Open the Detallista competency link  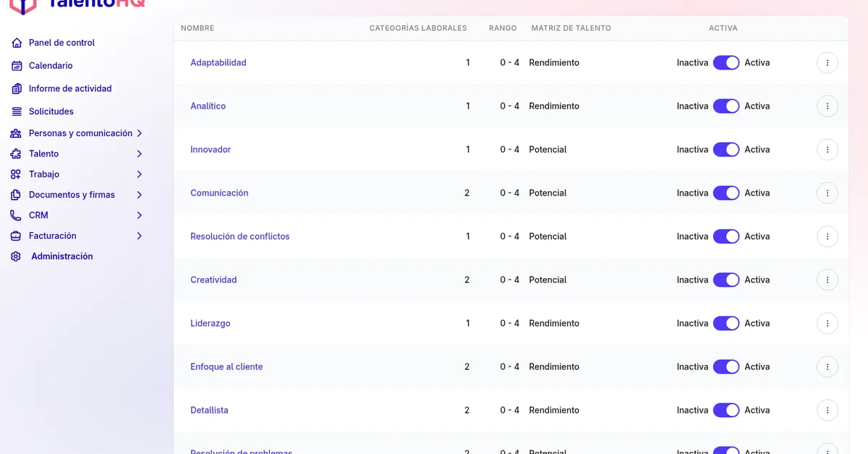pyautogui.click(x=209, y=410)
